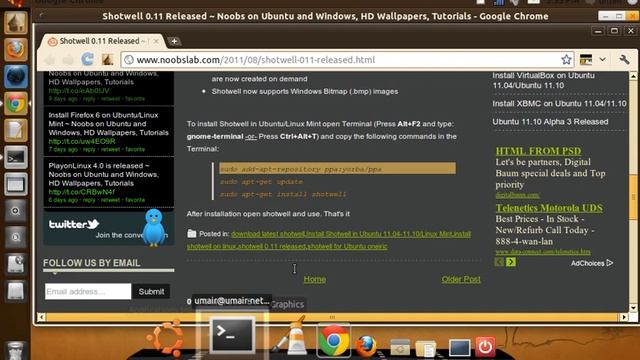
Task: Click the ad previous arrow button
Action: click(x=499, y=262)
